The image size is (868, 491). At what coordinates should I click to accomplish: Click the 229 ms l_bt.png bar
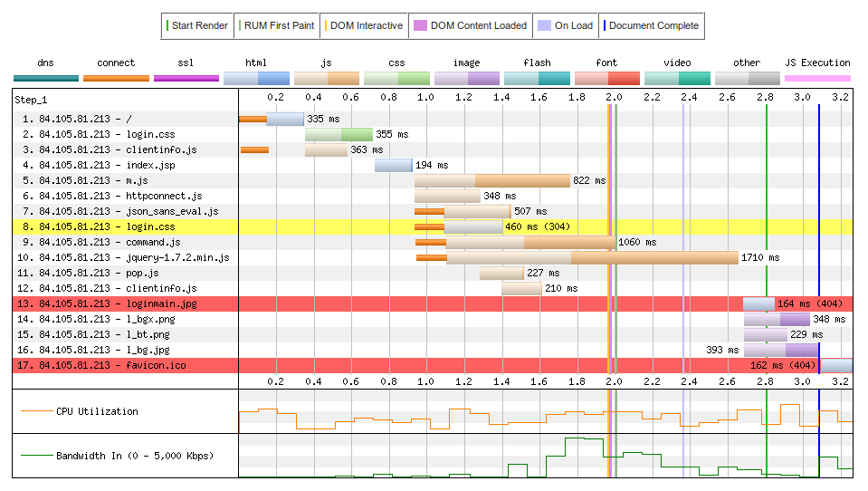(x=766, y=334)
